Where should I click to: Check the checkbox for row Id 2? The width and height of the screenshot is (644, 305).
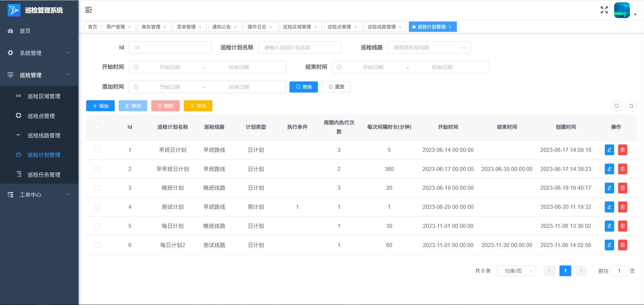[97, 169]
